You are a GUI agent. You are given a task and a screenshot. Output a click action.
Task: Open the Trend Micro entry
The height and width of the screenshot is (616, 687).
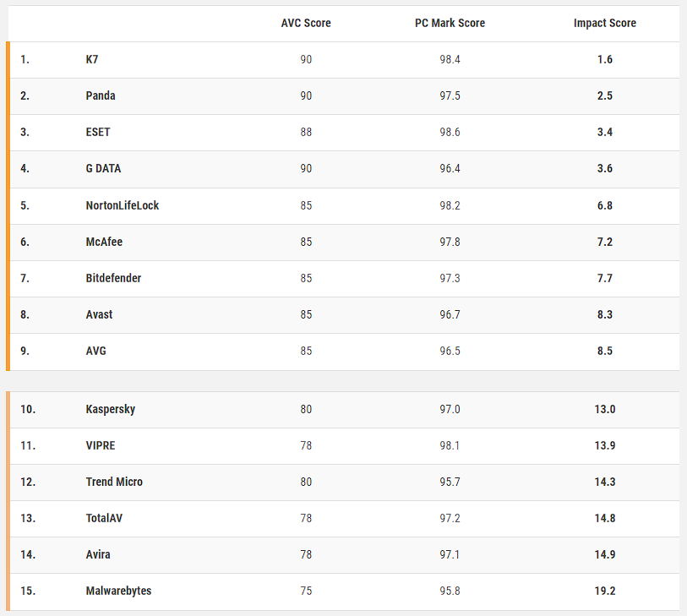[x=114, y=482]
